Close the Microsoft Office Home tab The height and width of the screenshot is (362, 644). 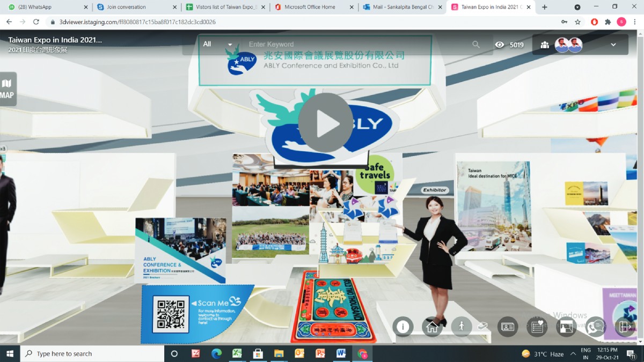352,7
